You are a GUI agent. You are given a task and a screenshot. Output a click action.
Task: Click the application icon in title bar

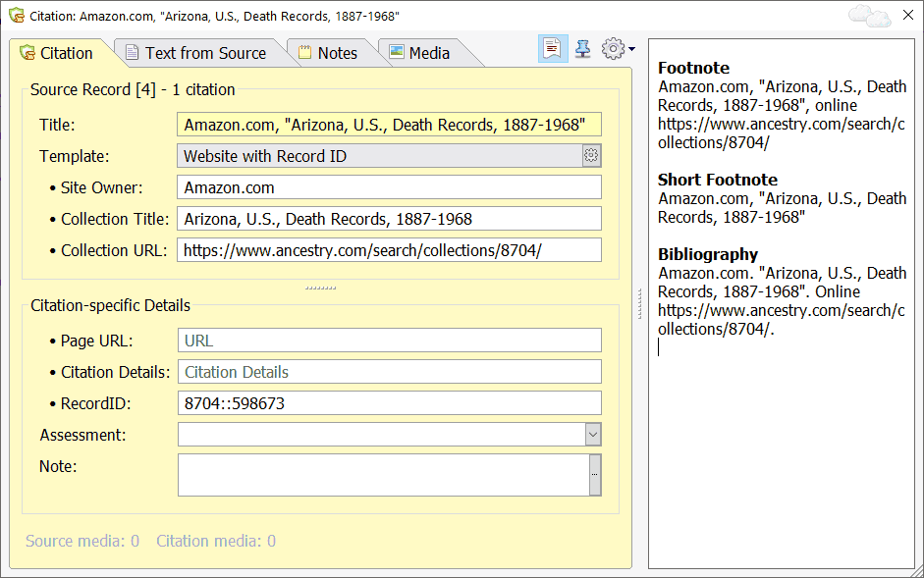coord(17,16)
